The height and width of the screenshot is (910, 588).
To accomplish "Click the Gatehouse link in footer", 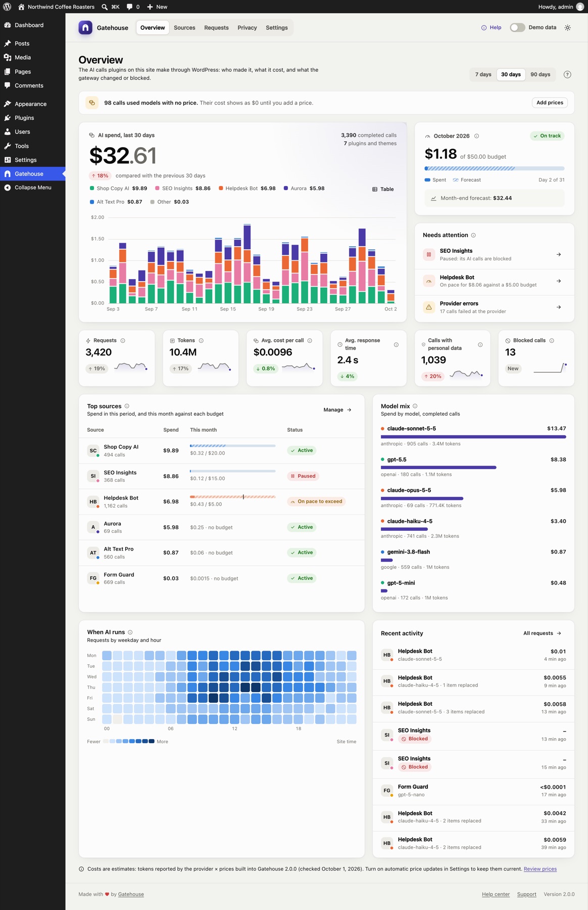I will pos(131,894).
